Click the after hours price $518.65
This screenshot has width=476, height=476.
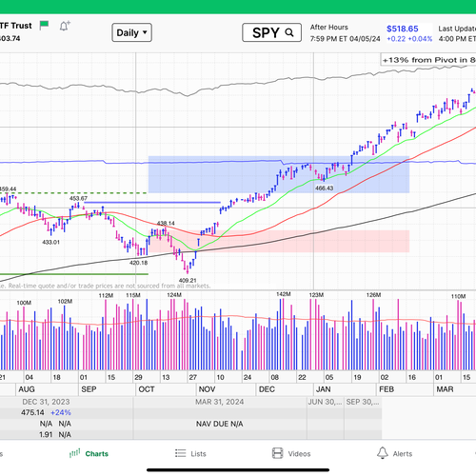pos(403,29)
